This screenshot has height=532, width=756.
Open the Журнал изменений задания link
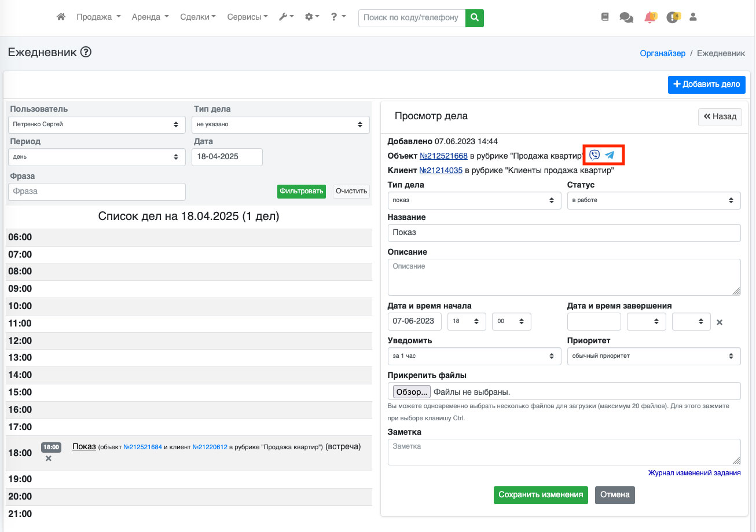click(694, 473)
